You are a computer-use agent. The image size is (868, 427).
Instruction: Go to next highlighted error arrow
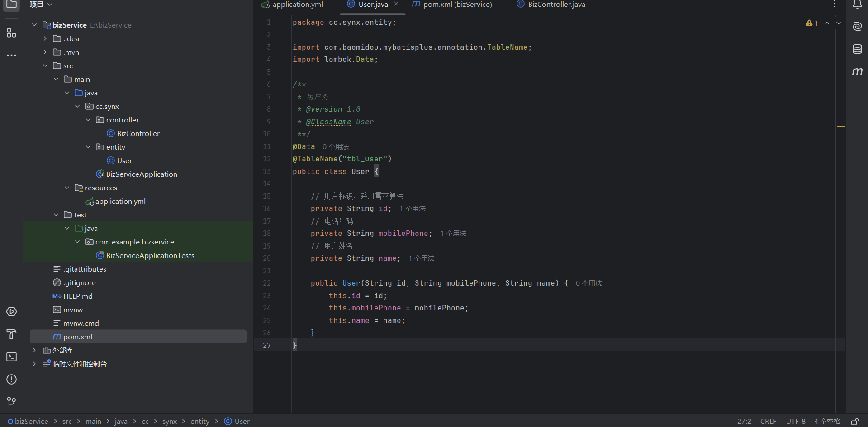click(x=839, y=23)
